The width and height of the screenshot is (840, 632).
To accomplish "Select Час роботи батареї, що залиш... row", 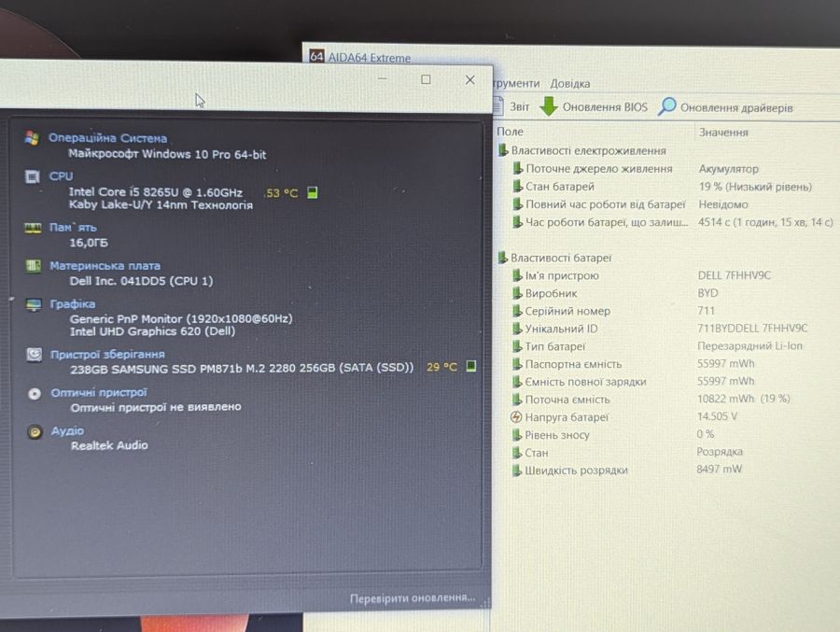I will [x=673, y=222].
